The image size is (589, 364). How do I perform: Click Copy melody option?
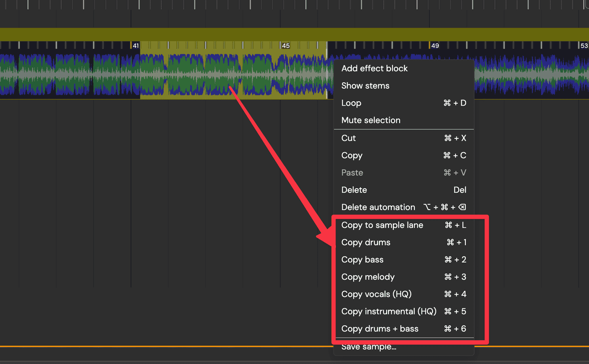(368, 277)
